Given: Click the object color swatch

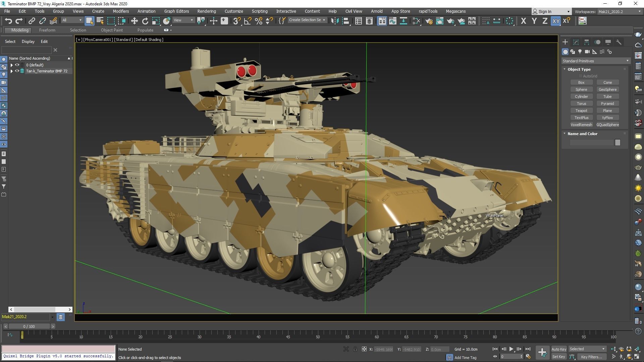Looking at the screenshot, I should point(618,142).
